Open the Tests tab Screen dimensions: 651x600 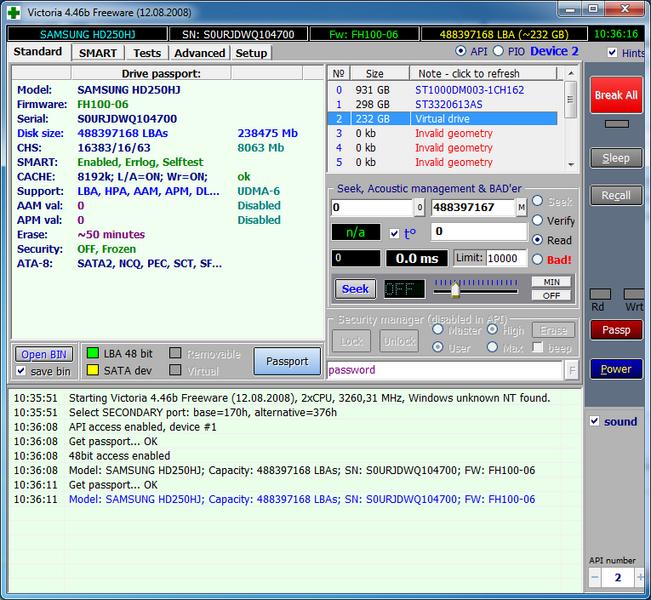click(147, 53)
